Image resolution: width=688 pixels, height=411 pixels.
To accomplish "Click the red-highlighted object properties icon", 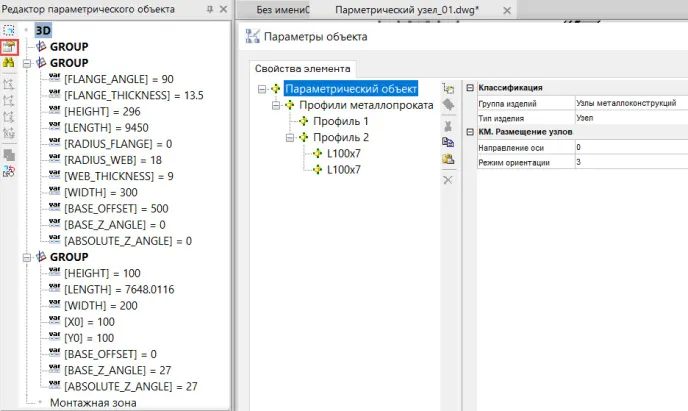I will [x=9, y=47].
